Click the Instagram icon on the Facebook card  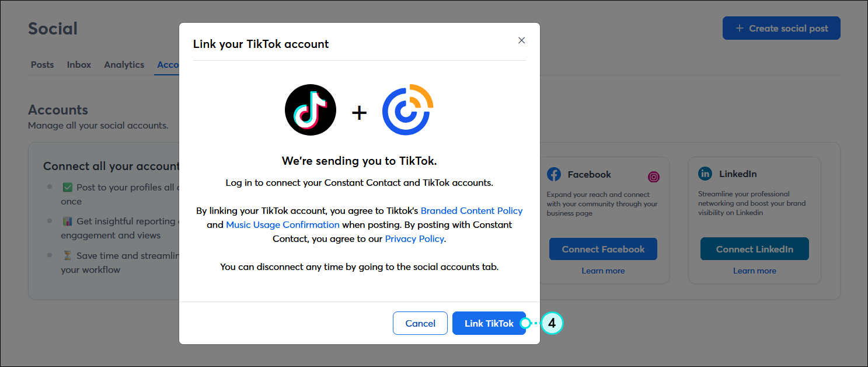pos(653,176)
